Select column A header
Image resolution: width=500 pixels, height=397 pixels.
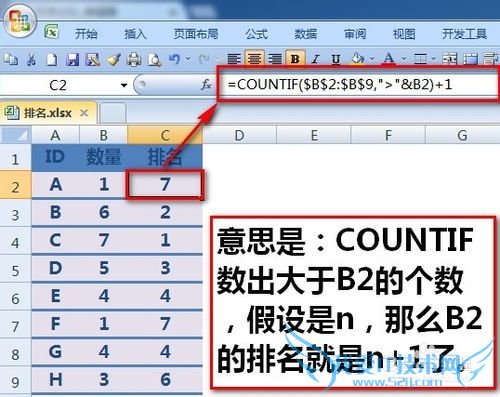pos(55,135)
